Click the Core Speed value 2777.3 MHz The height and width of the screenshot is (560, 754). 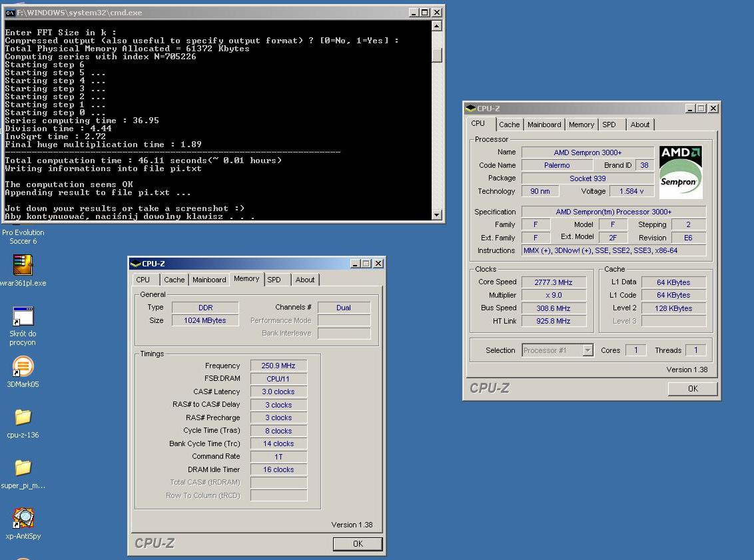click(x=554, y=282)
